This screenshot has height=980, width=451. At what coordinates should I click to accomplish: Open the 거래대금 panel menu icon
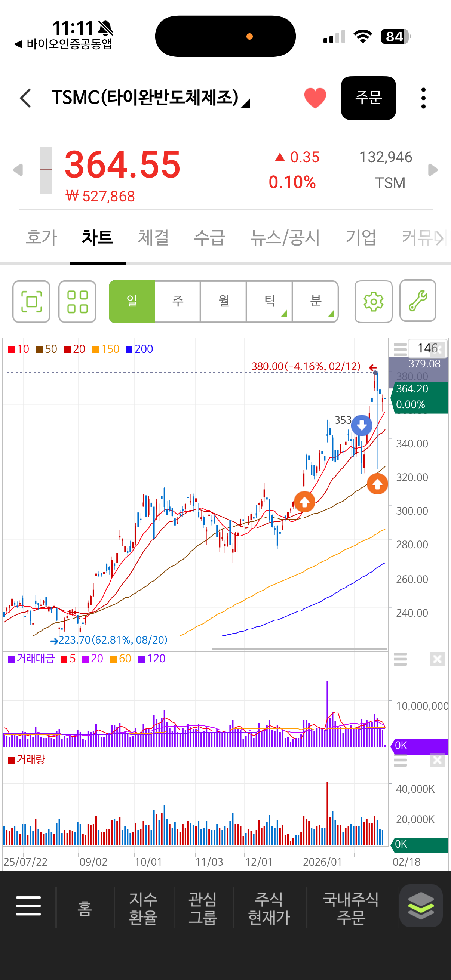click(x=400, y=659)
